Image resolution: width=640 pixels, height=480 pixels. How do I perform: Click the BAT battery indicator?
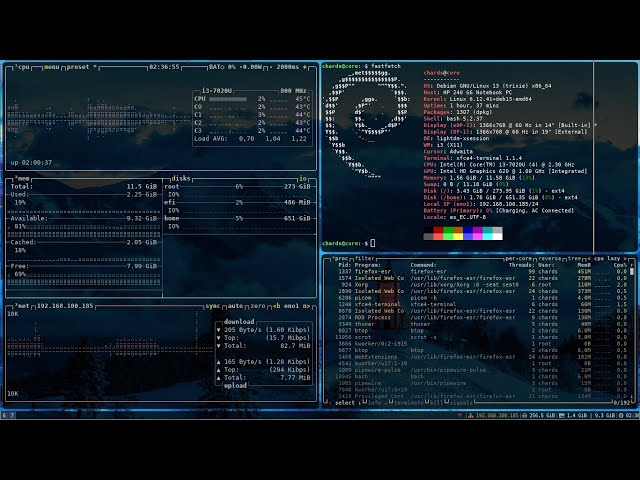pos(235,67)
